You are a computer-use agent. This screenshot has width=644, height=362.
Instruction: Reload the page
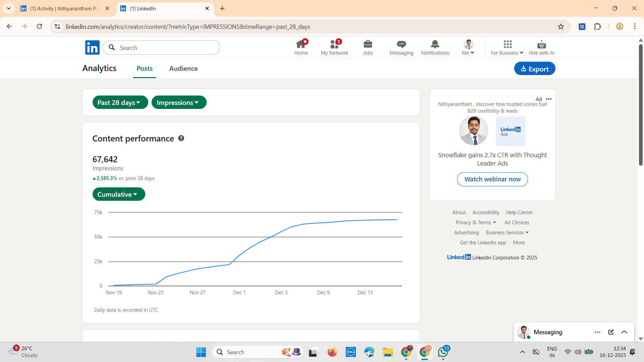pyautogui.click(x=39, y=26)
